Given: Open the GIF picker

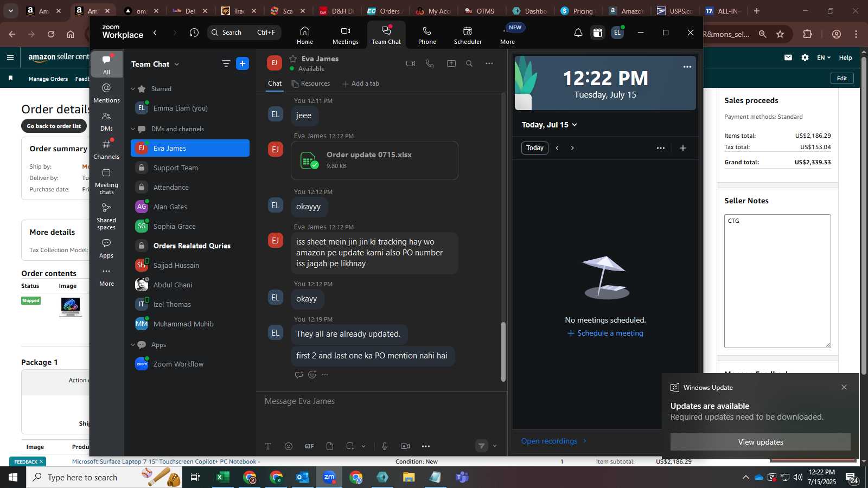Looking at the screenshot, I should [309, 446].
